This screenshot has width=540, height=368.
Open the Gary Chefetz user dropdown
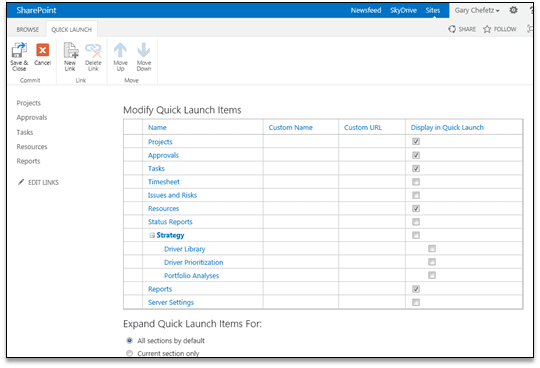(x=477, y=10)
